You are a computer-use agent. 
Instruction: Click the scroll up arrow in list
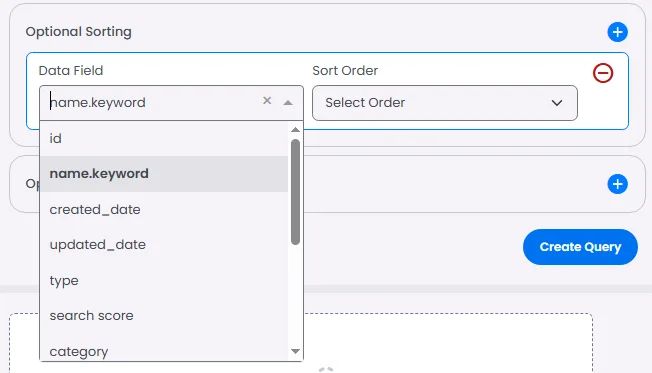[x=295, y=130]
